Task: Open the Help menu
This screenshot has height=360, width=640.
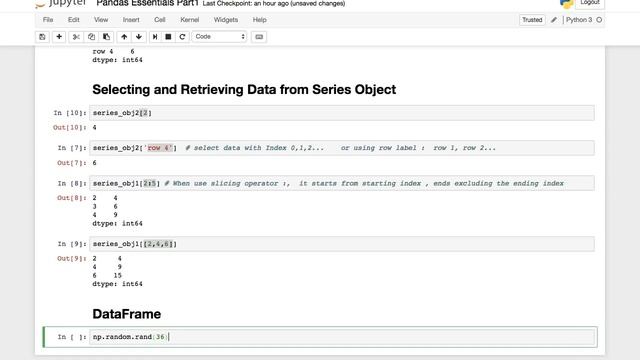Action: click(x=259, y=20)
